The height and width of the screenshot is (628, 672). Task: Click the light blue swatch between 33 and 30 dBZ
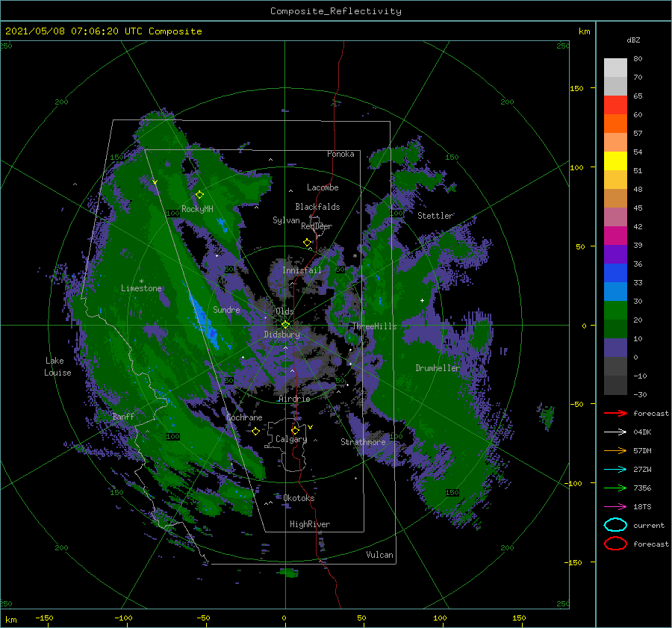(615, 291)
